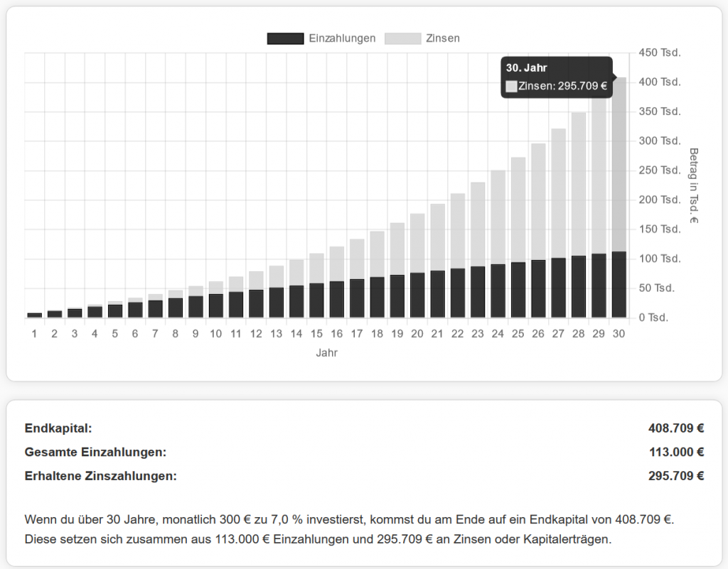
Task: Click the Einzahlungen bar of year 10
Action: coord(216,306)
